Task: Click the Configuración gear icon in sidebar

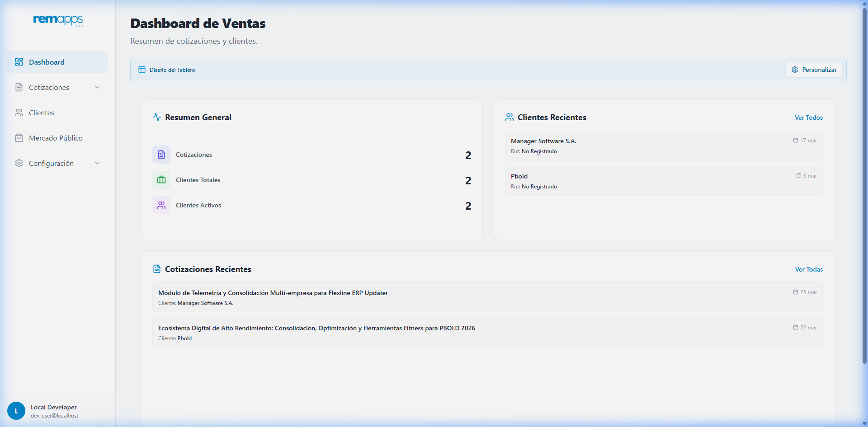Action: [19, 163]
